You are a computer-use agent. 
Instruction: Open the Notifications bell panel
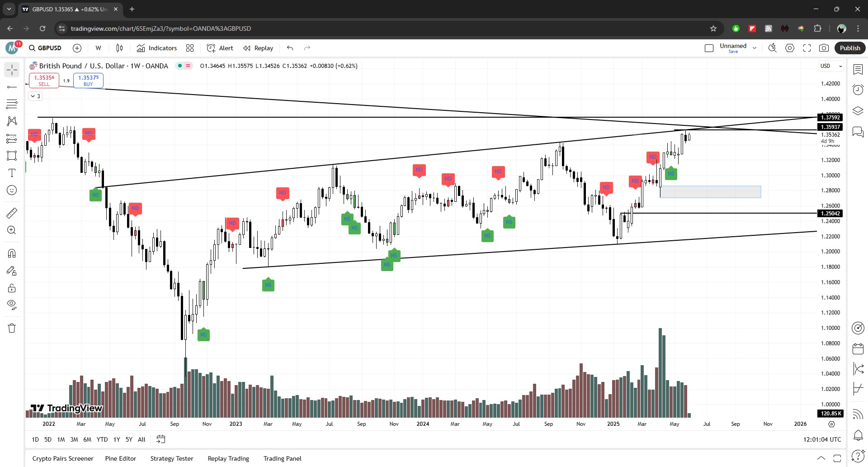[x=858, y=435]
